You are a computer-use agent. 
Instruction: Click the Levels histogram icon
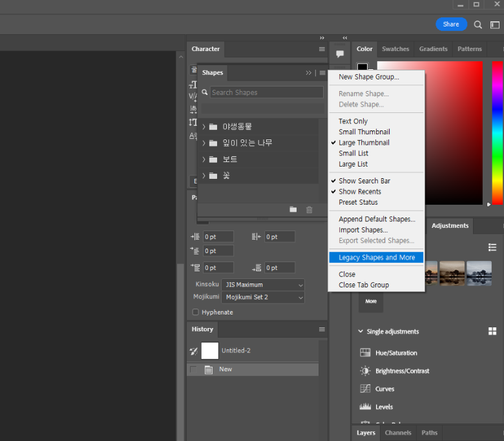pos(365,407)
